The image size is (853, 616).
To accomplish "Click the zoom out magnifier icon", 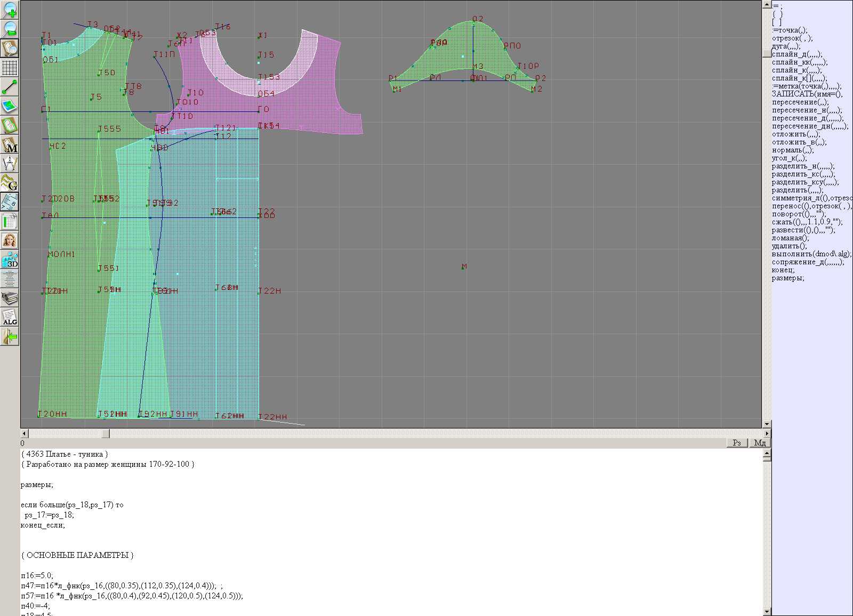I will 10,29.
